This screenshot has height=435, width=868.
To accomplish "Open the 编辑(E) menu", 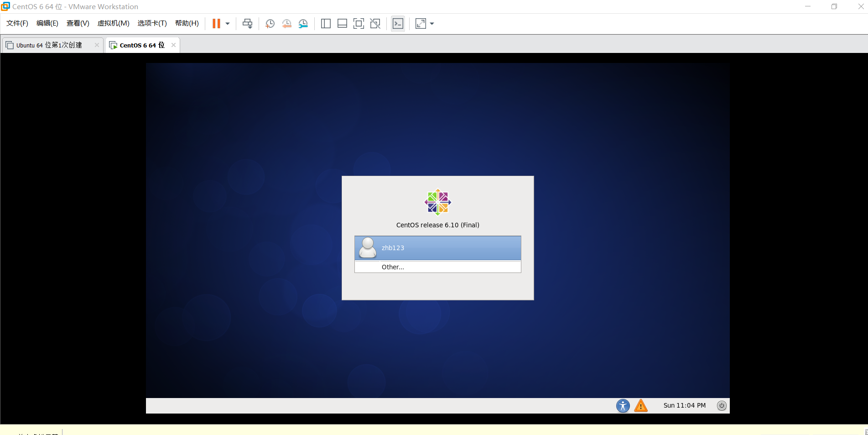I will point(47,23).
